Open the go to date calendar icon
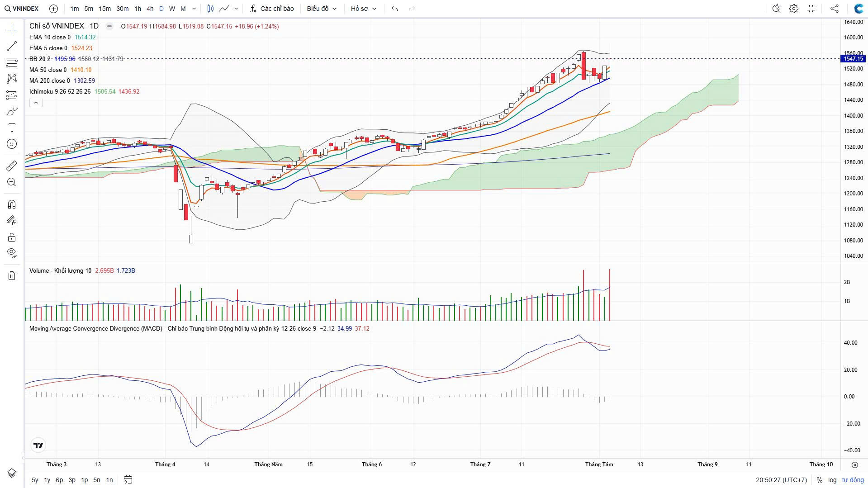Image resolution: width=868 pixels, height=488 pixels. click(x=128, y=479)
